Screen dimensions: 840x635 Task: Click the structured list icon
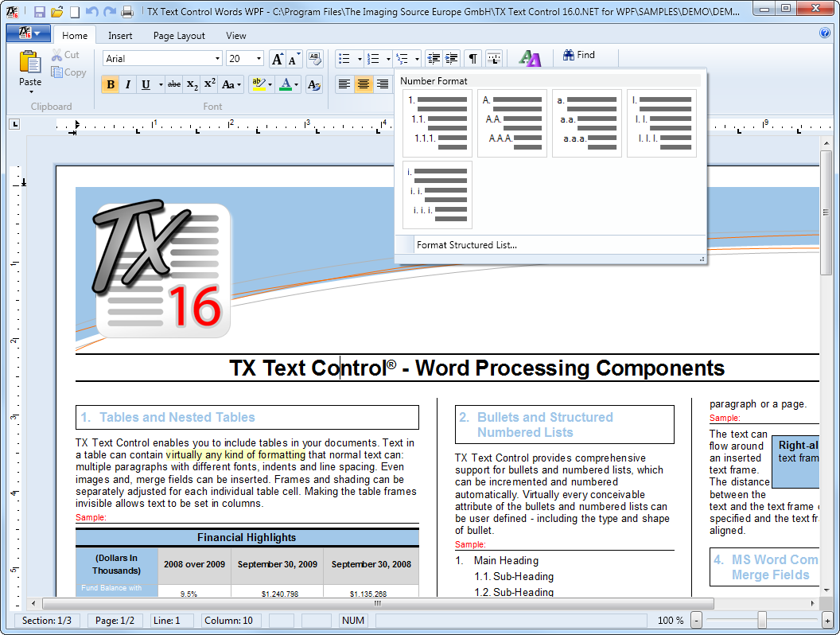pyautogui.click(x=402, y=58)
